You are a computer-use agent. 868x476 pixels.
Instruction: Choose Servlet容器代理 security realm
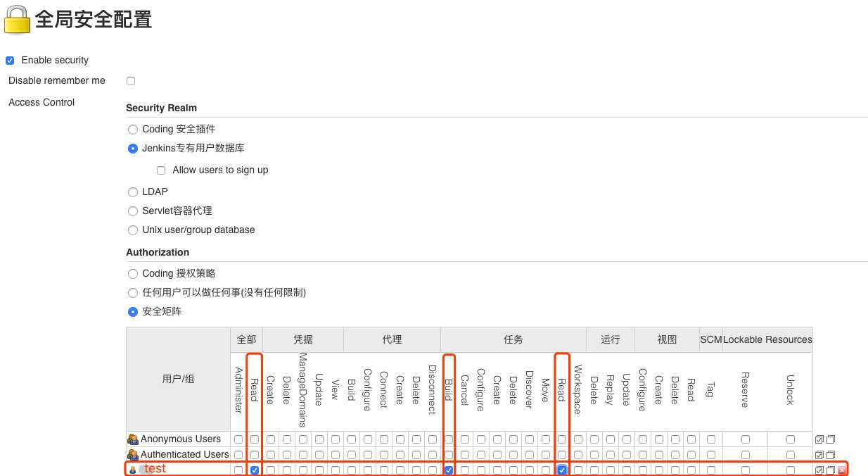[133, 211]
